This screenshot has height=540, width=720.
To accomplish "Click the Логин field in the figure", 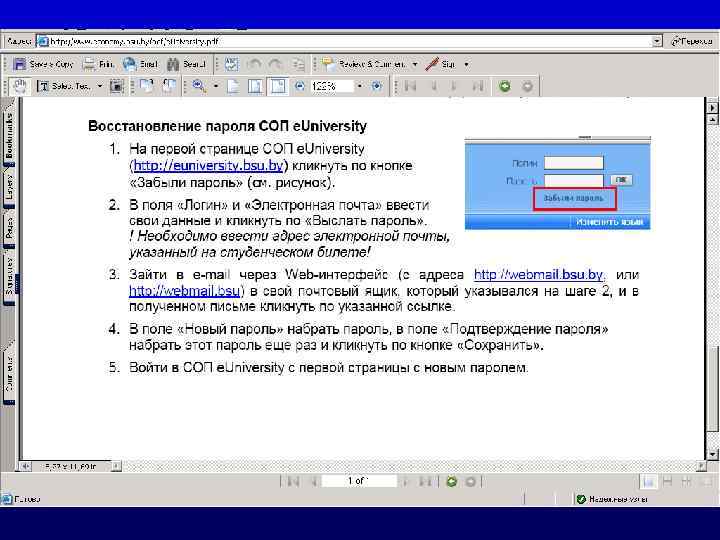I will point(574,163).
